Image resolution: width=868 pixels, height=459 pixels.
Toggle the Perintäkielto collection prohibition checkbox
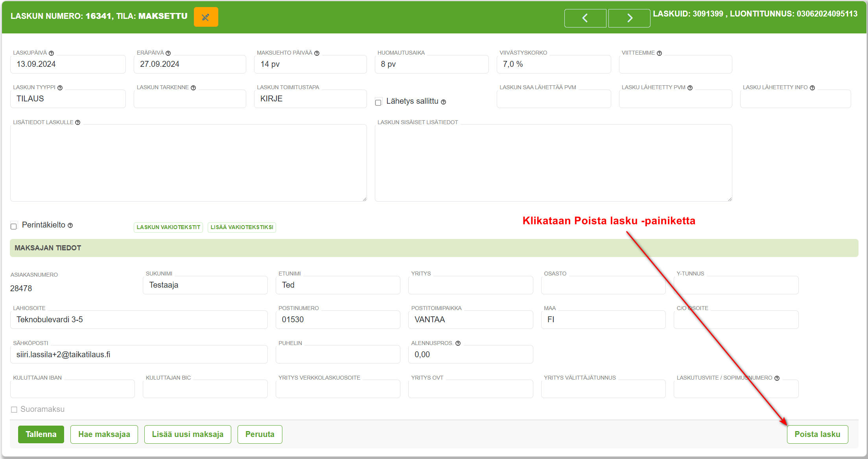point(14,226)
